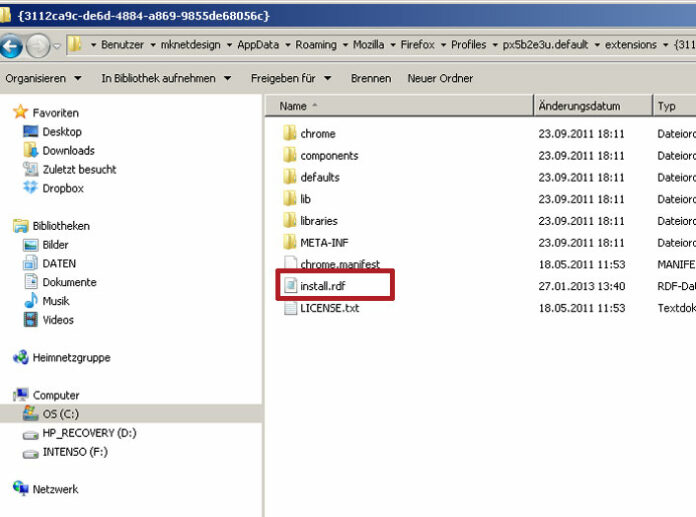Image resolution: width=696 pixels, height=517 pixels.
Task: Select the Zuletzt besucht icon
Action: 30,169
